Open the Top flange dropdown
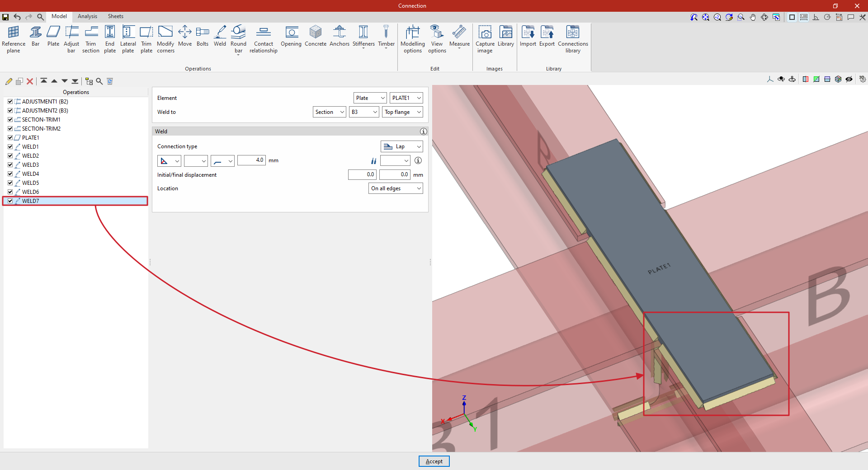The image size is (868, 470). click(402, 112)
